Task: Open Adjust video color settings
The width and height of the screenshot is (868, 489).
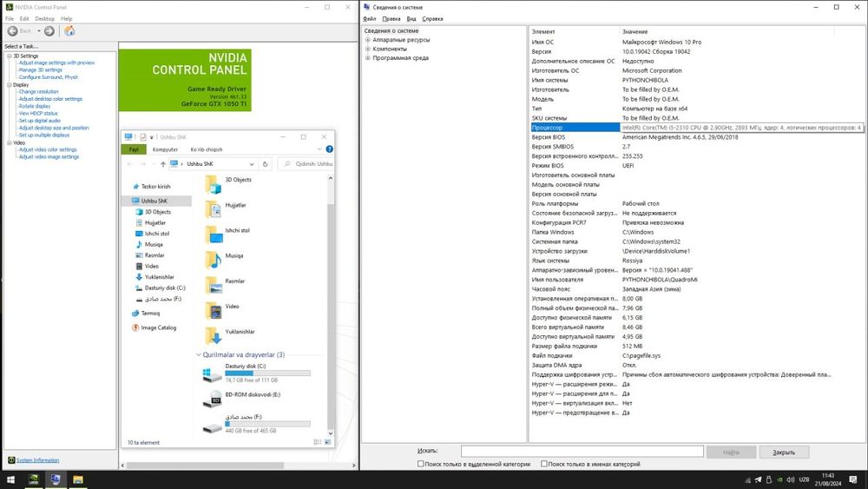Action: 48,149
